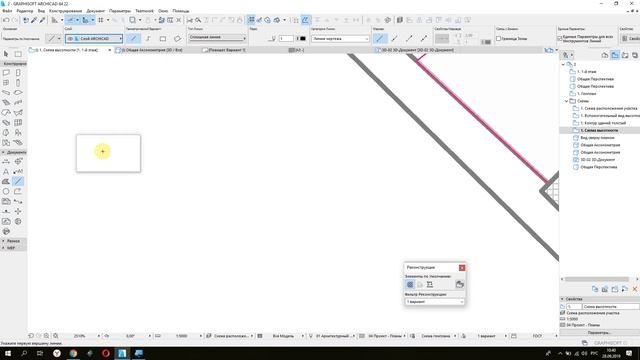Switch to the General Axonometry 3D tab
Screen dimensions: 640x360
149,50
